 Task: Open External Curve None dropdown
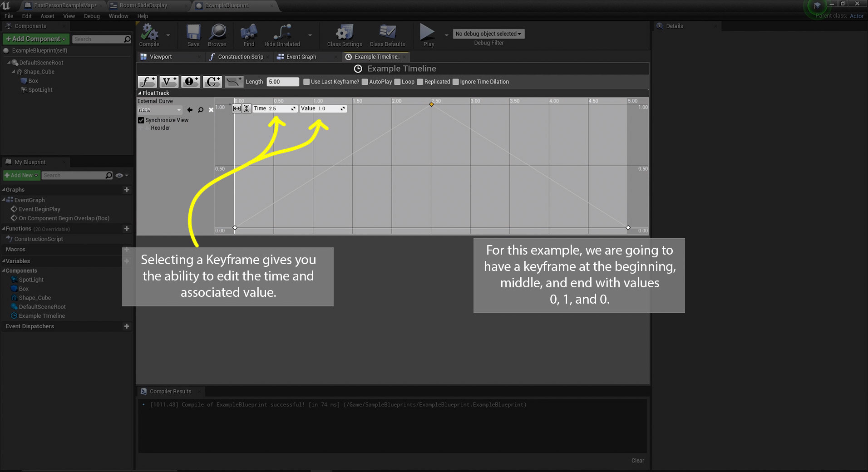click(x=159, y=110)
